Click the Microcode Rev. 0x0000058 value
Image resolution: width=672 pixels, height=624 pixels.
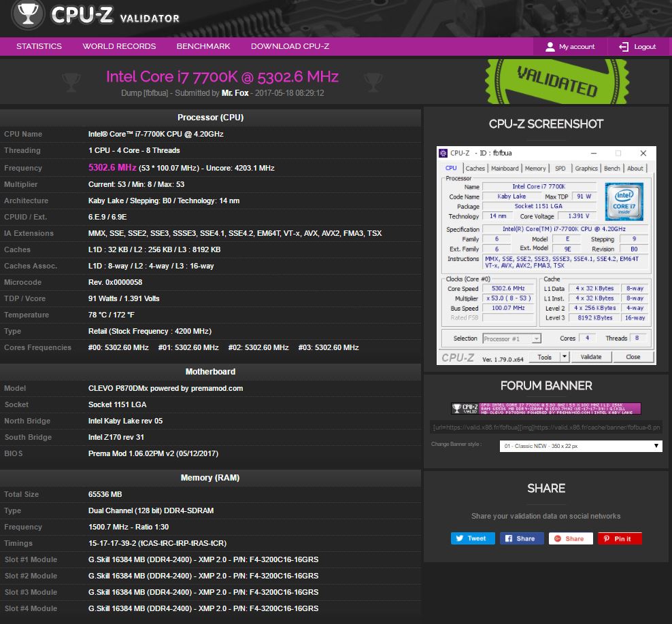click(115, 282)
